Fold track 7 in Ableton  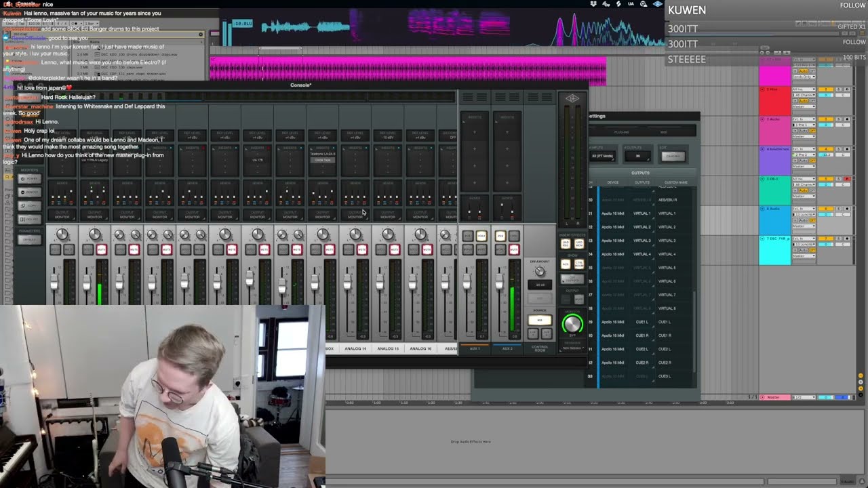click(763, 239)
